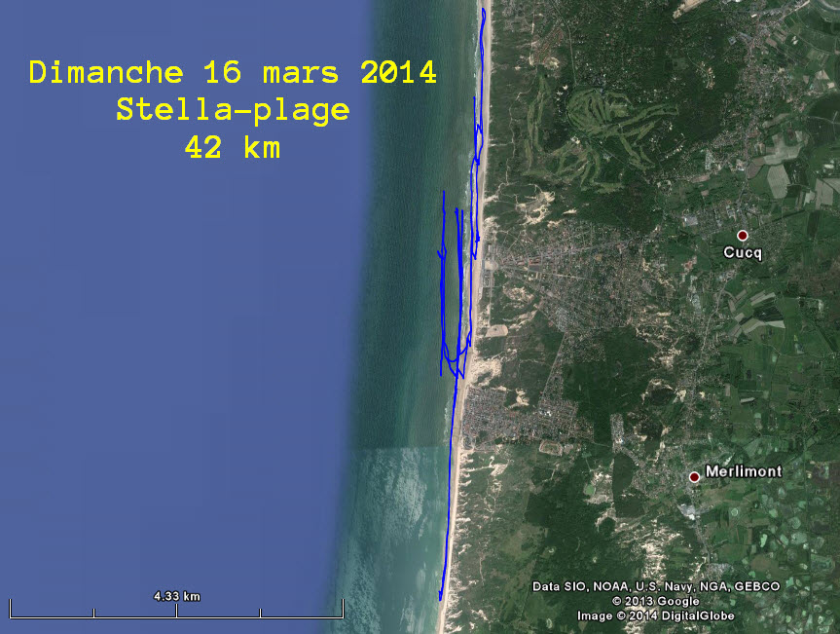Click the 4.33 km scale bar label
840x634 pixels.
(x=177, y=596)
